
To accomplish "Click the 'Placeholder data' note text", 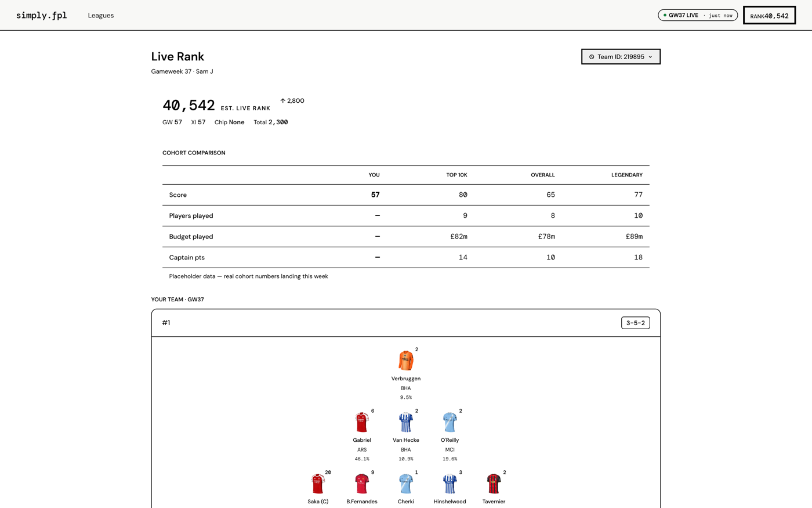I will pos(248,276).
